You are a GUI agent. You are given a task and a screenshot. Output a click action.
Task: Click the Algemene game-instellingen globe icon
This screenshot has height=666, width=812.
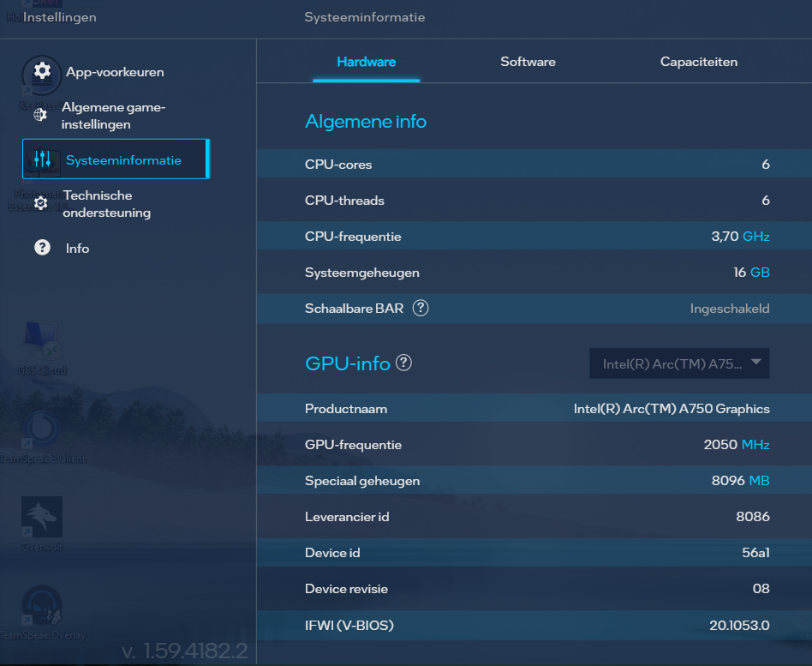tap(40, 115)
